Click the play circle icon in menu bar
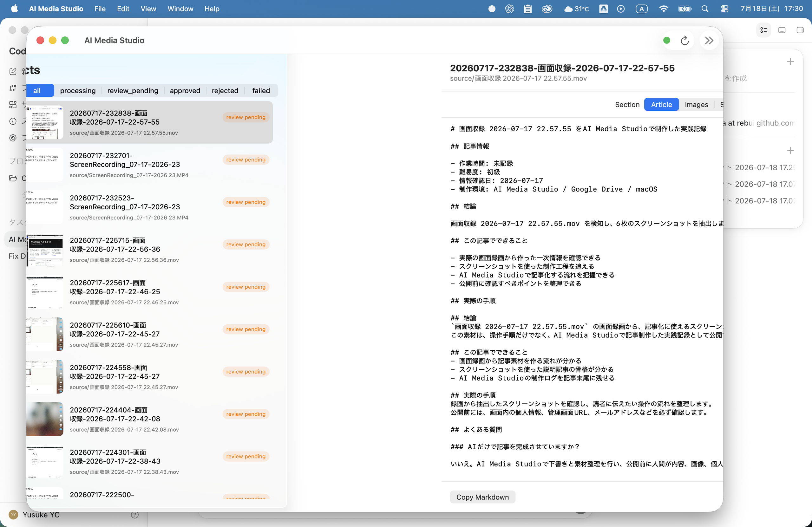This screenshot has height=527, width=812. click(x=621, y=9)
